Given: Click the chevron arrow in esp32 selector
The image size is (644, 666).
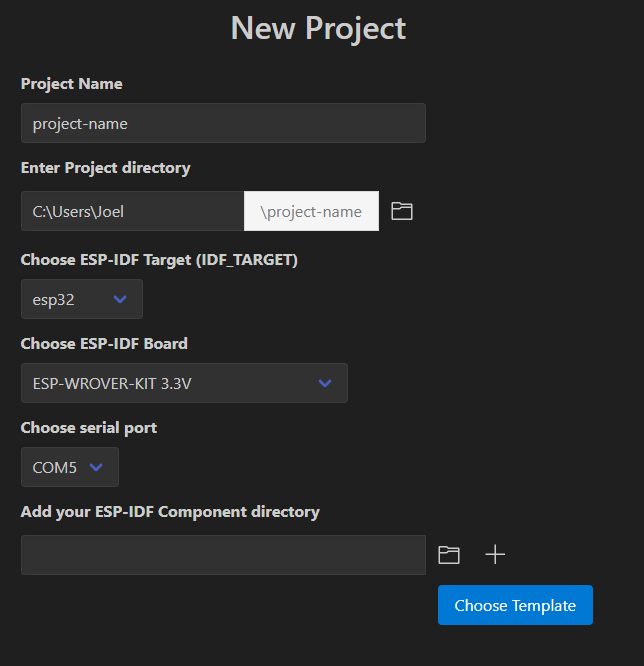Looking at the screenshot, I should point(121,299).
